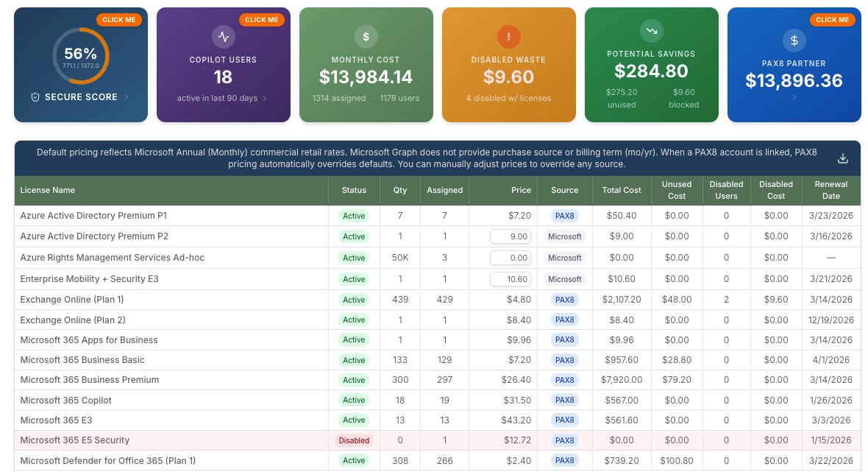The width and height of the screenshot is (868, 472).
Task: Open the Secure Score chevron arrow
Action: tap(127, 97)
